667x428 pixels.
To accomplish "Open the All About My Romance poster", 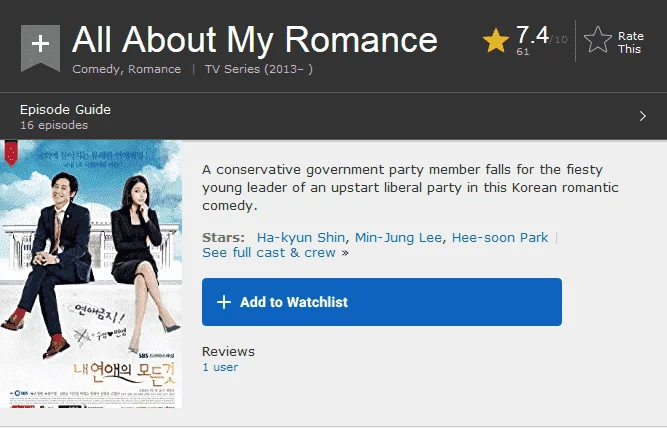I will 91,274.
